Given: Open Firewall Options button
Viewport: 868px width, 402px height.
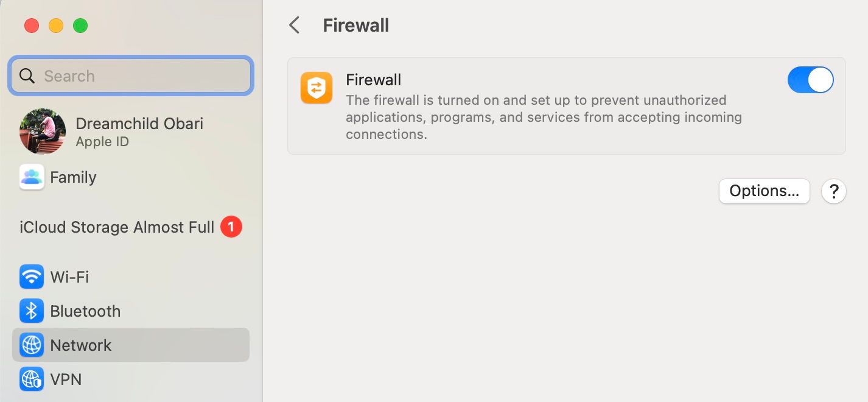Looking at the screenshot, I should coord(764,191).
